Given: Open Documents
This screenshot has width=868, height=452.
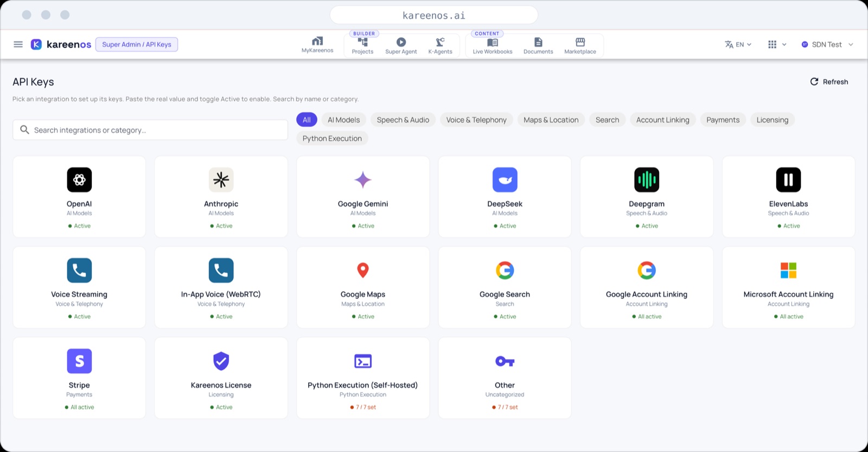Looking at the screenshot, I should [538, 46].
